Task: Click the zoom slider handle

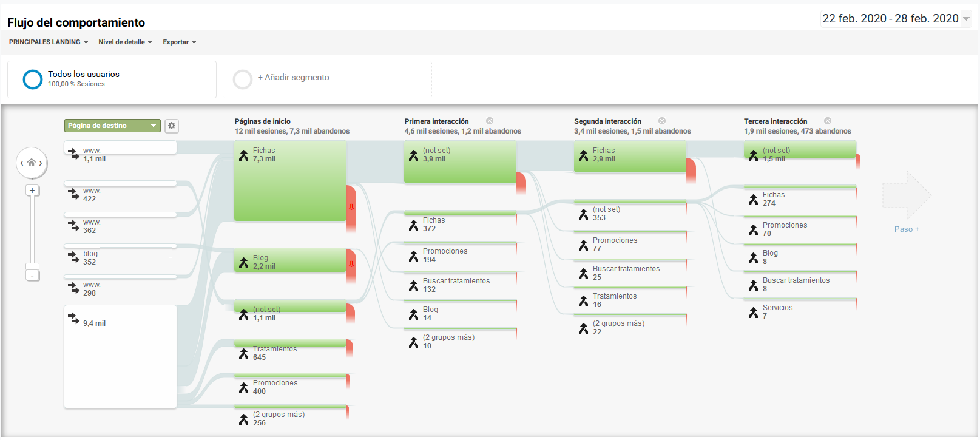Action: (32, 266)
